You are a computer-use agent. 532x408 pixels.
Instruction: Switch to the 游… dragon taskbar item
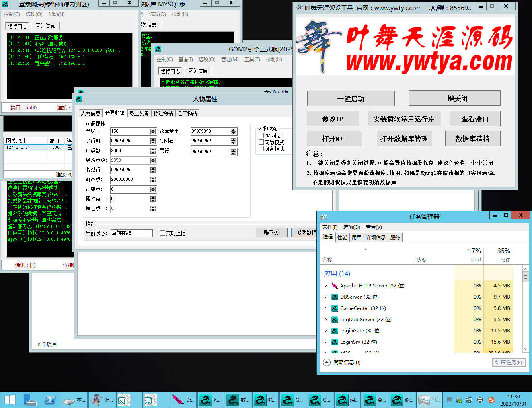[x=403, y=400]
